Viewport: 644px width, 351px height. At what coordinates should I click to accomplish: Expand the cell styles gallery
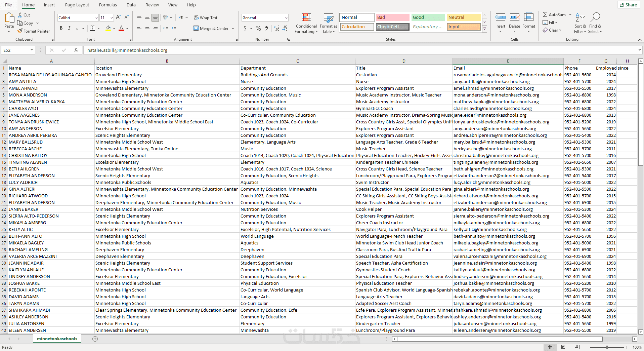[484, 29]
